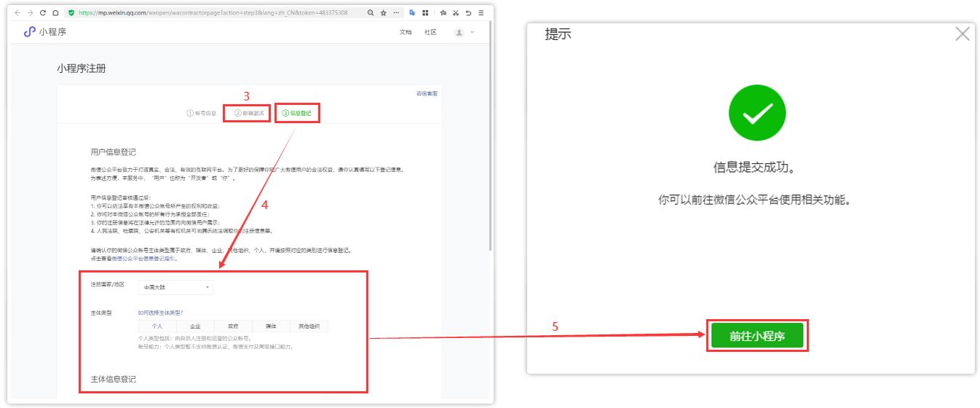The image size is (980, 408).
Task: Open the 社区 link in header
Action: [430, 32]
